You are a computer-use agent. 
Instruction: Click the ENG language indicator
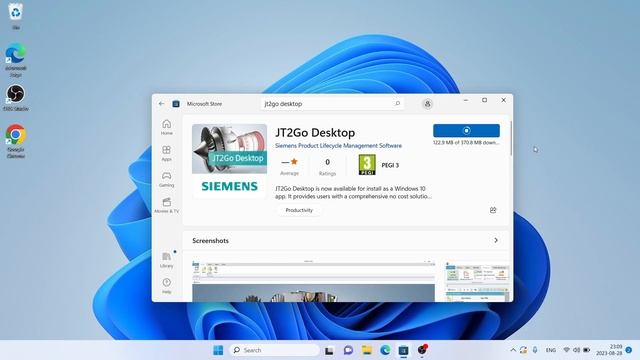(551, 350)
